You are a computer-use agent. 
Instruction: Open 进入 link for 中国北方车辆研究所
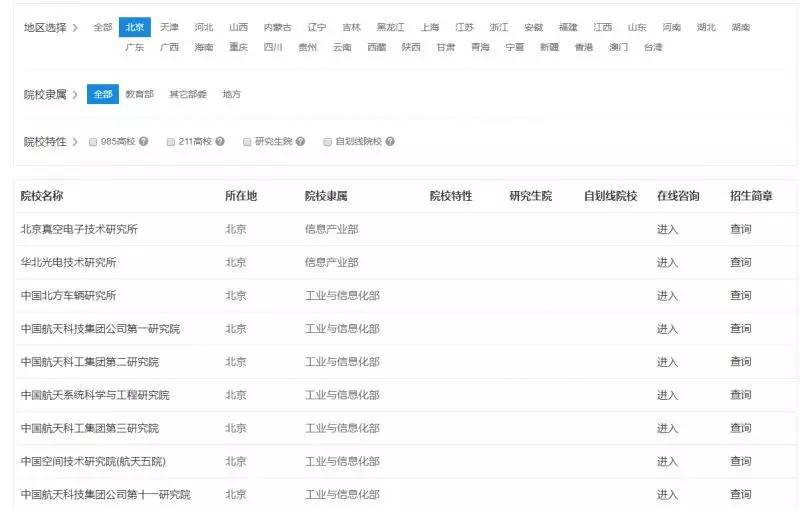pyautogui.click(x=667, y=295)
